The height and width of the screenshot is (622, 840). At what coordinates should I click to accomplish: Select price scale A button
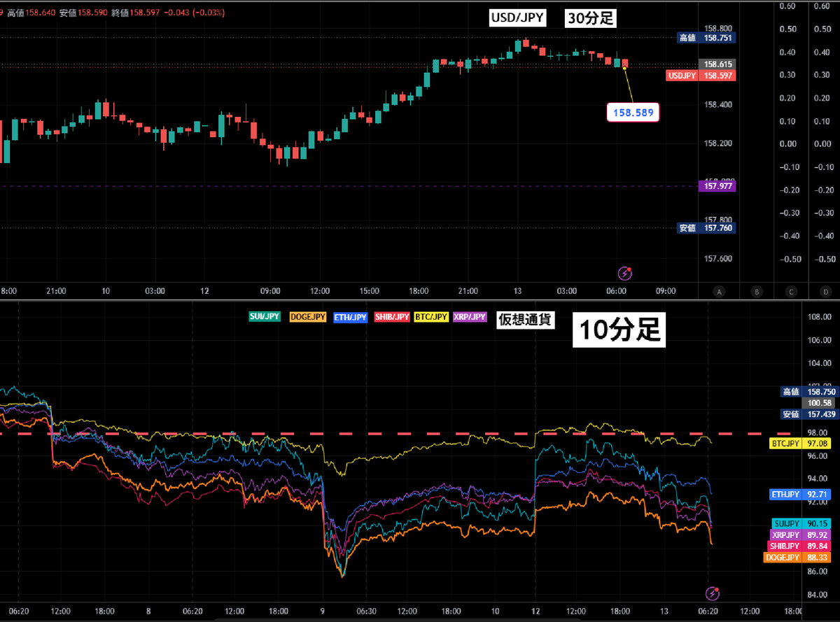pyautogui.click(x=719, y=291)
